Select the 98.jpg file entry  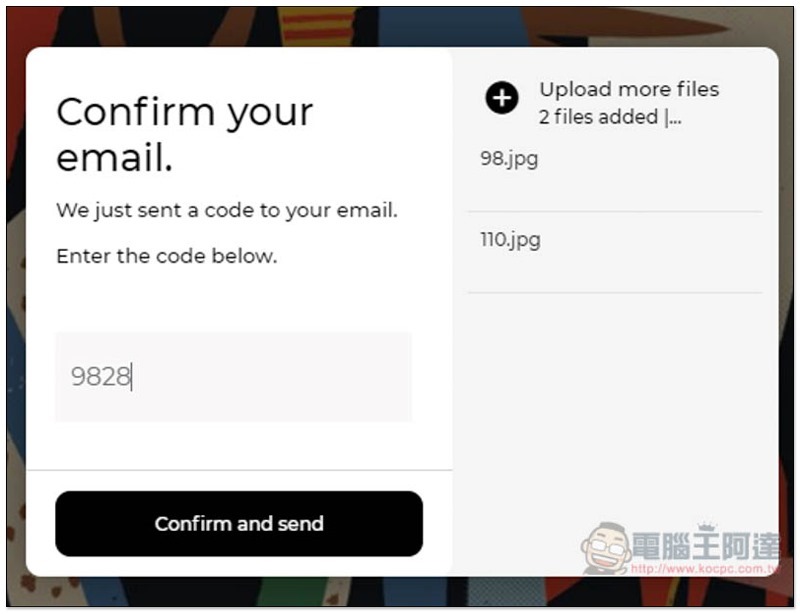point(615,171)
